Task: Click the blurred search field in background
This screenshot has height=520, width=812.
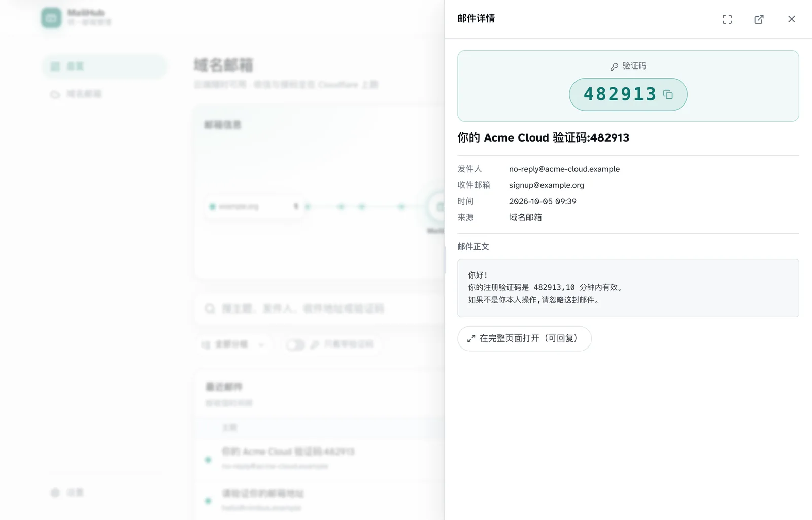Action: [320, 308]
